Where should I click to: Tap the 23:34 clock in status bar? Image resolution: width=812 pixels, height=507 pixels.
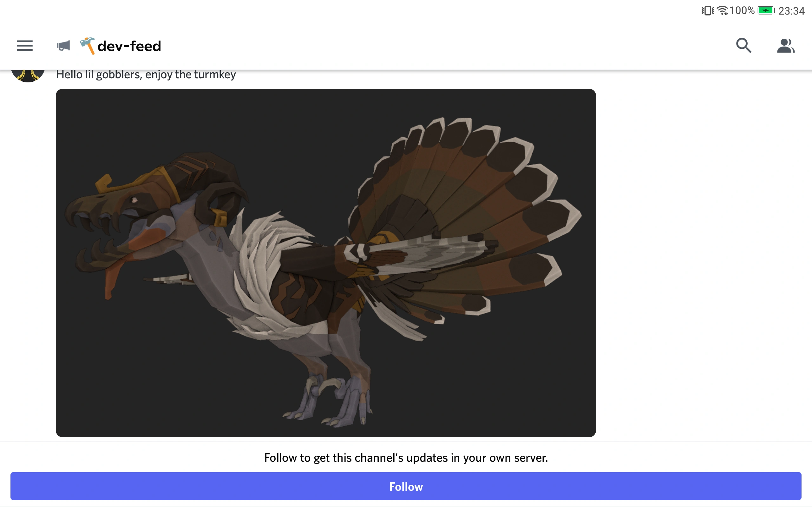click(791, 11)
